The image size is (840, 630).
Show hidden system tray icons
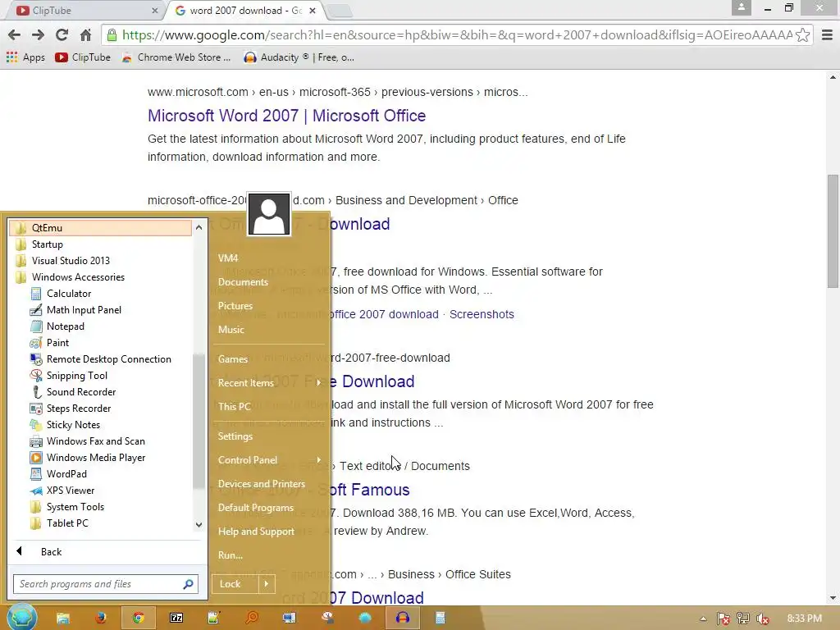tap(703, 619)
